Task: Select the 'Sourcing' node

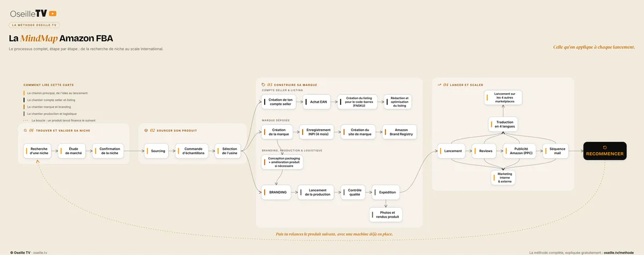Action: tap(156, 151)
